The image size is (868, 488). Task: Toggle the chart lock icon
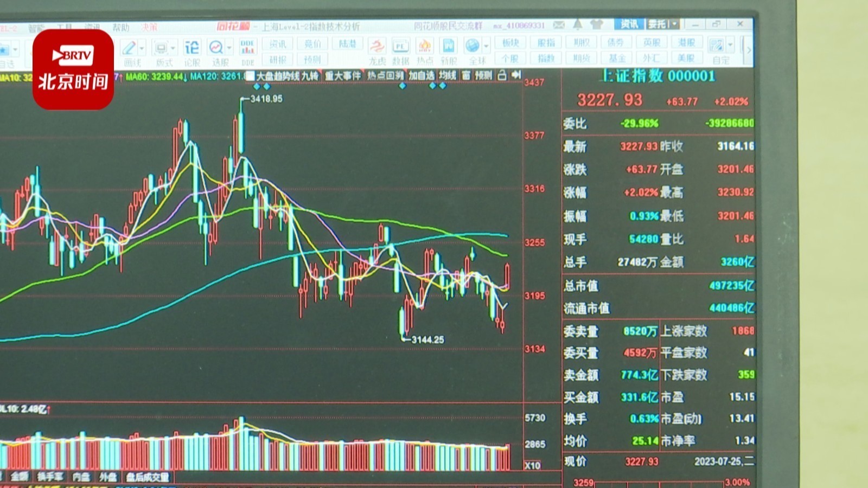(x=502, y=75)
